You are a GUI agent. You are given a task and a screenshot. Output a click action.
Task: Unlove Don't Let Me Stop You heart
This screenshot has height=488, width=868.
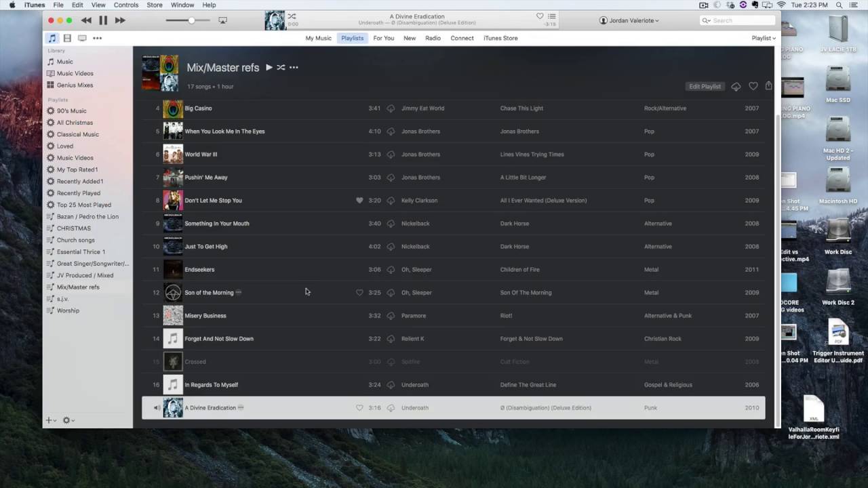[360, 201]
